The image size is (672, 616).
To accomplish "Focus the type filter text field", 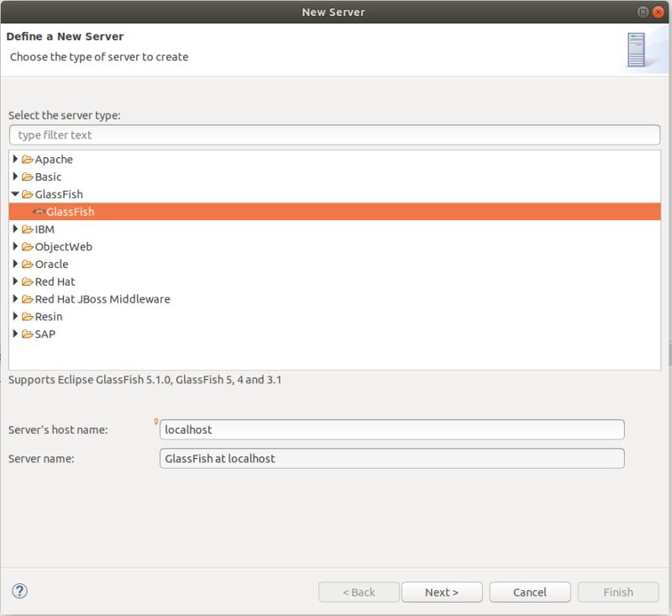I will coord(334,135).
